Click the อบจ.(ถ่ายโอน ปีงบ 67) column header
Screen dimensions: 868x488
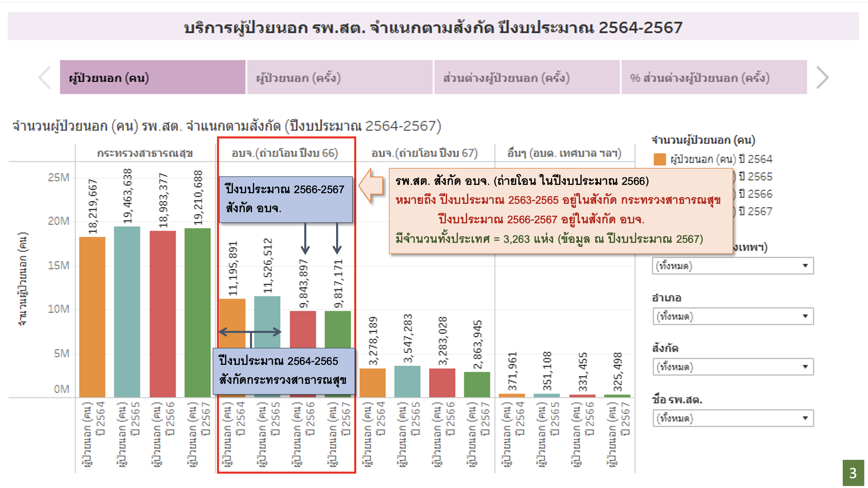point(424,153)
